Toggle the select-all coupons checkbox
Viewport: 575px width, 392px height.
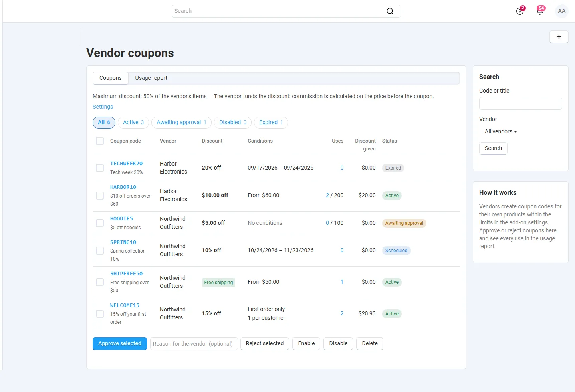coord(100,141)
